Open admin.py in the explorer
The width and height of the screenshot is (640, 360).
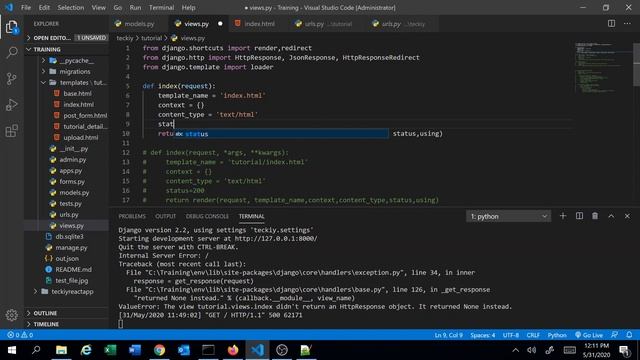(x=73, y=160)
